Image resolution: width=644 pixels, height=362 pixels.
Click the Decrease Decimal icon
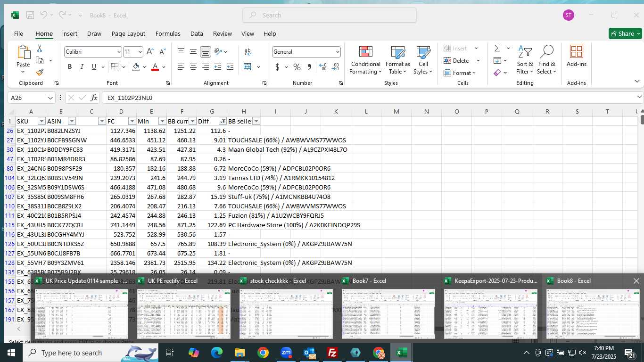click(x=335, y=67)
